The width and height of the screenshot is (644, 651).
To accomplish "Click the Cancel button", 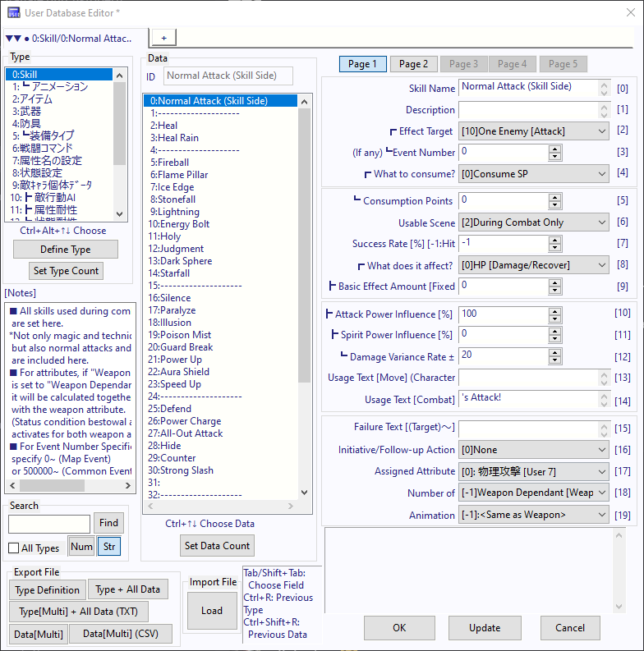I will coord(570,628).
